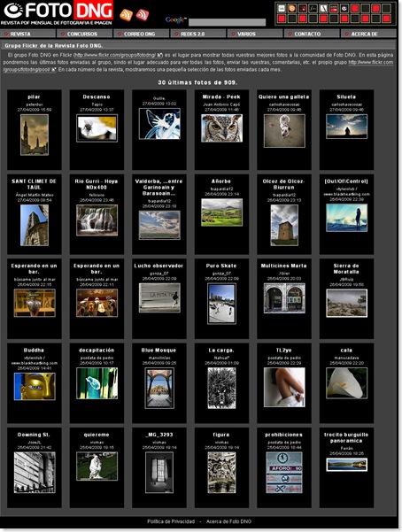The height and width of the screenshot is (532, 402).
Task: Open the 'Quiero una galleta' title link
Action: 284,97
